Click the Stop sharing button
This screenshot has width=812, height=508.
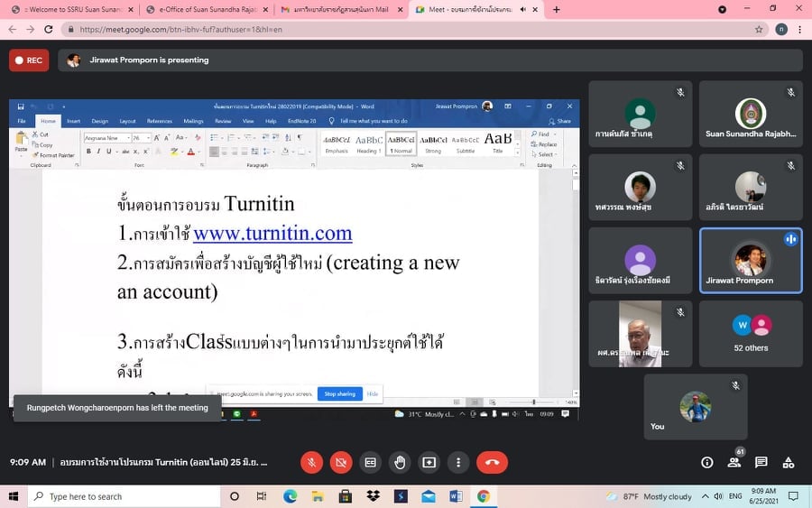point(339,394)
